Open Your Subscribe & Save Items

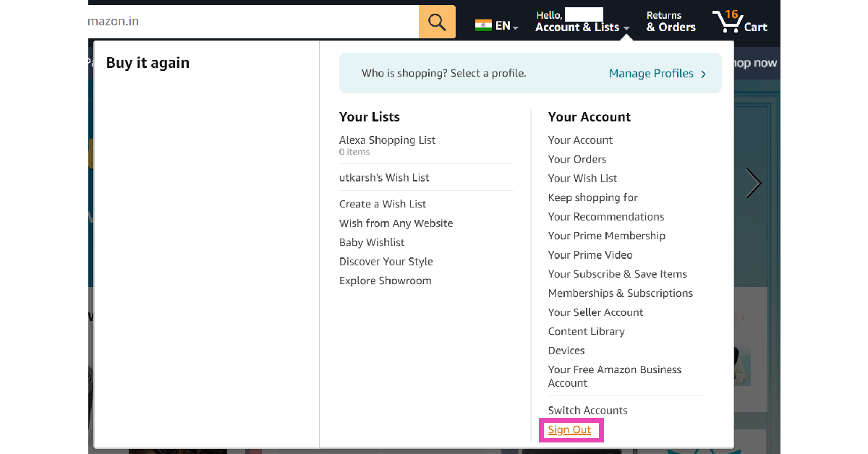(618, 274)
